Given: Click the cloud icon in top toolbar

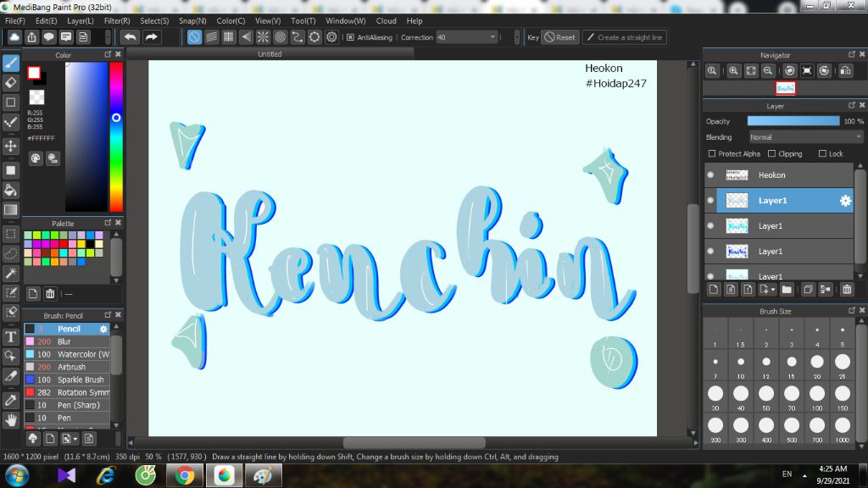Looking at the screenshot, I should pos(14,37).
